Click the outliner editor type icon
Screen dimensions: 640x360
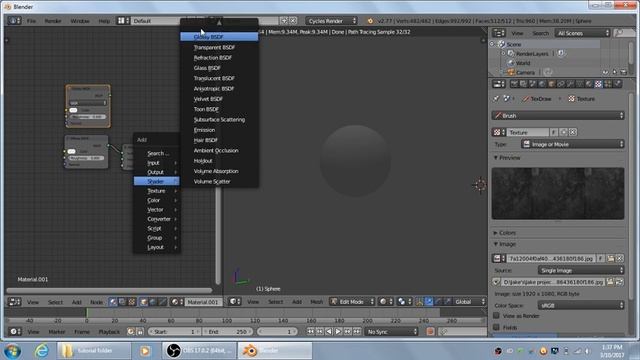click(x=499, y=33)
